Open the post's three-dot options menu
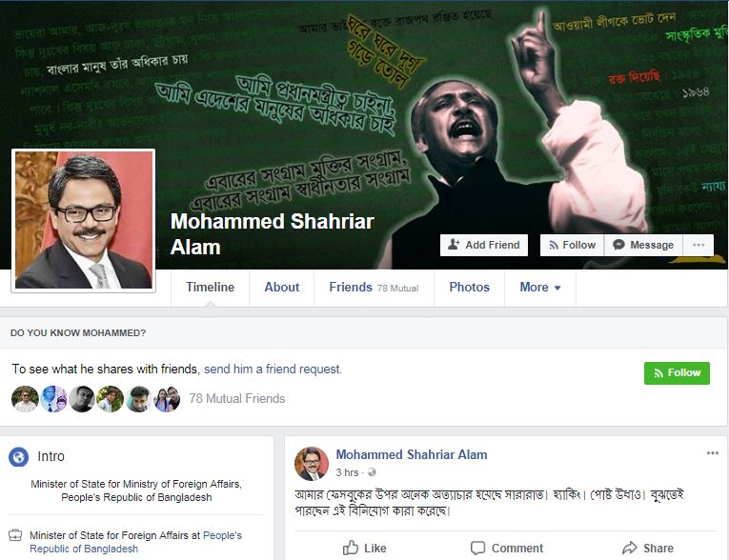Screen dimensions: 729x560 tap(712, 453)
